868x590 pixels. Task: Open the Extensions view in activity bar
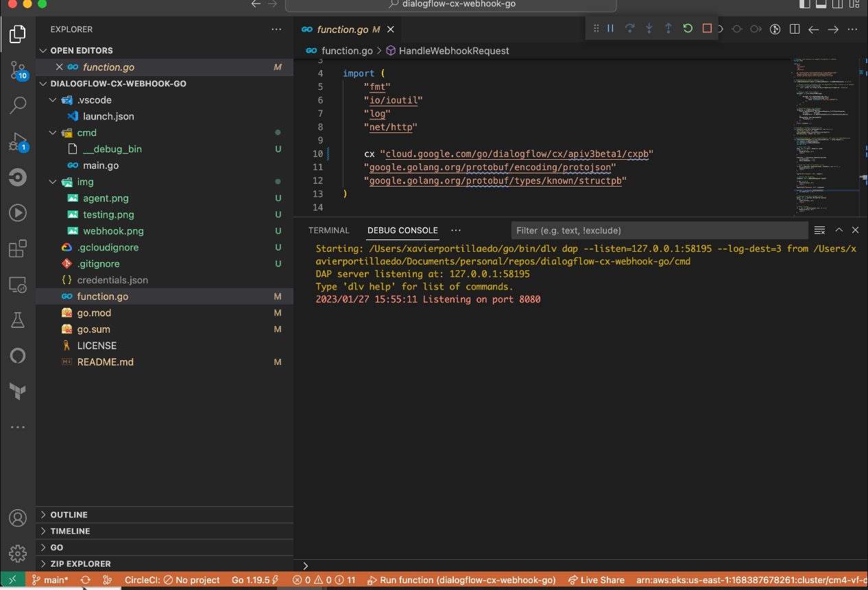17,248
